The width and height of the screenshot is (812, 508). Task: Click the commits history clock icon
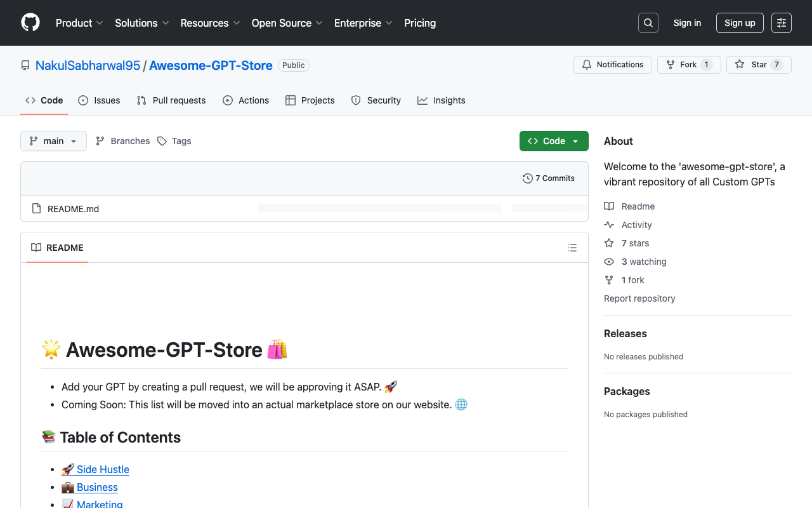(x=528, y=178)
